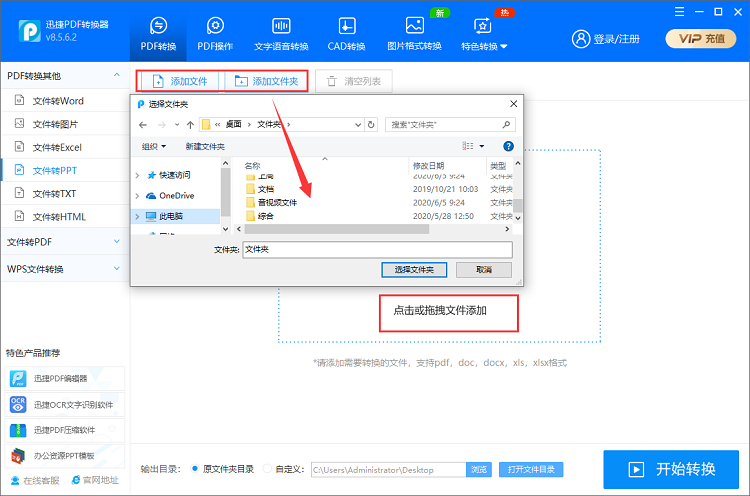The height and width of the screenshot is (496, 750).
Task: Open 迅捷PDF压缩软件 recommendation
Action: click(65, 430)
